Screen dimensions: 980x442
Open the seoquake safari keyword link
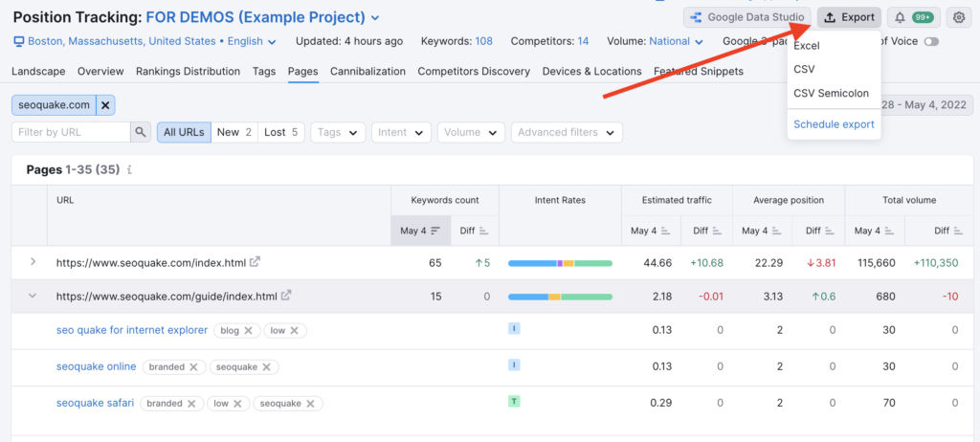(95, 403)
